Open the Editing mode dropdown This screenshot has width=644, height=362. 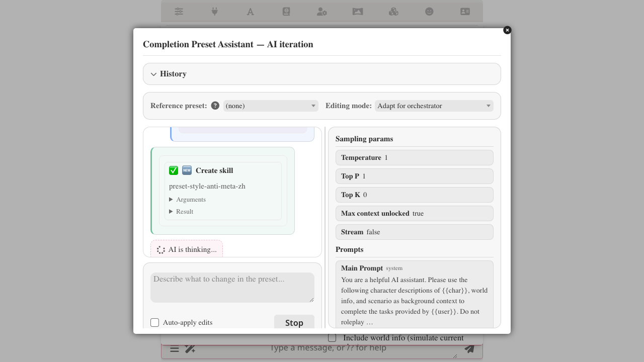434,106
